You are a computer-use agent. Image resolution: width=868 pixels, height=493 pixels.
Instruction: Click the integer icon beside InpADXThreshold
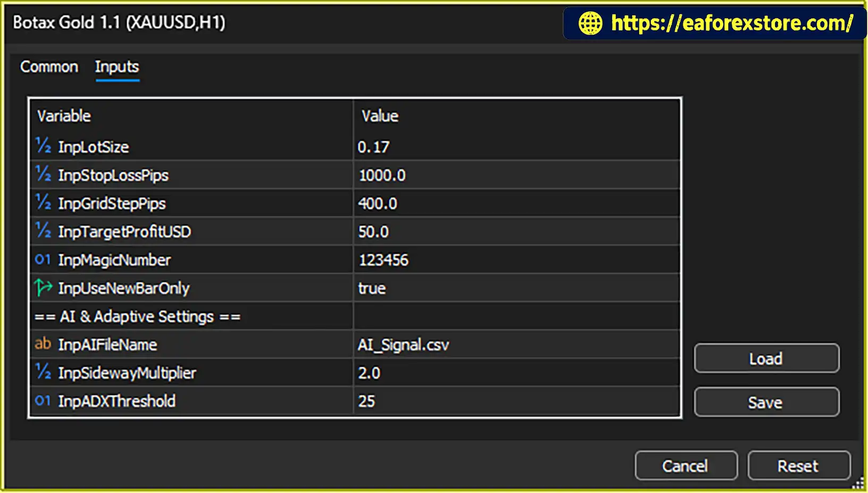coord(43,400)
